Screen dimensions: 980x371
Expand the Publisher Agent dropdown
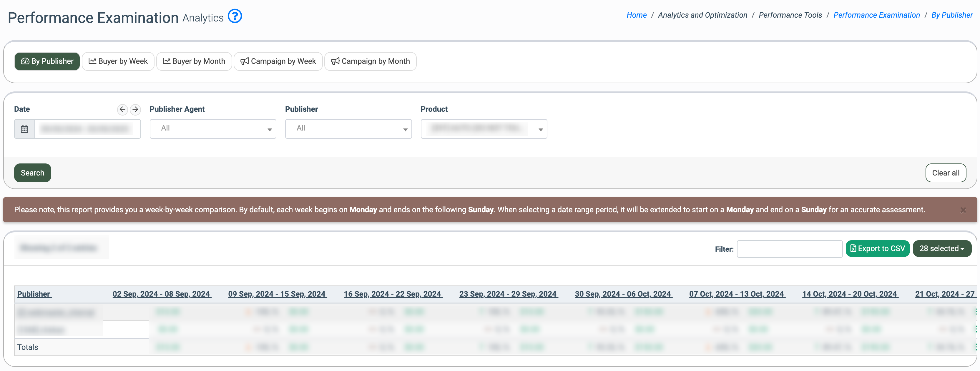213,129
